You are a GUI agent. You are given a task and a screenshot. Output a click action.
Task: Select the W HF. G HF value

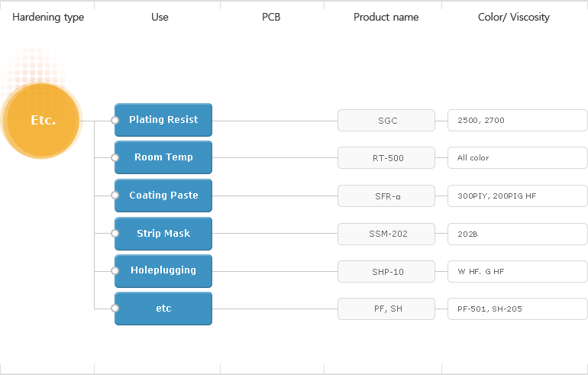(x=518, y=271)
